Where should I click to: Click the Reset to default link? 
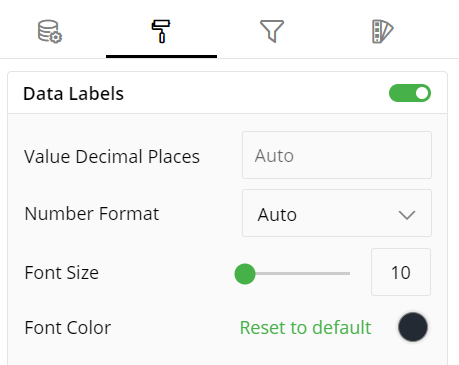(x=305, y=328)
